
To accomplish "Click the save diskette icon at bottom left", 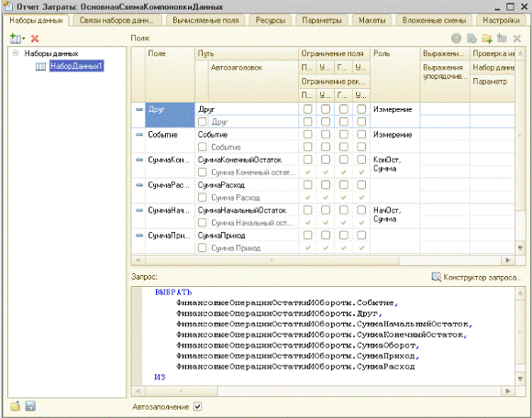I will [x=30, y=406].
